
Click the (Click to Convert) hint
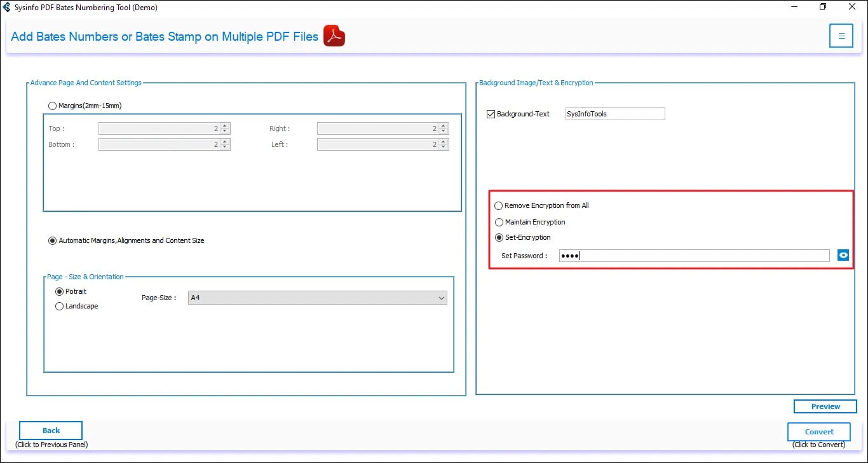(819, 445)
